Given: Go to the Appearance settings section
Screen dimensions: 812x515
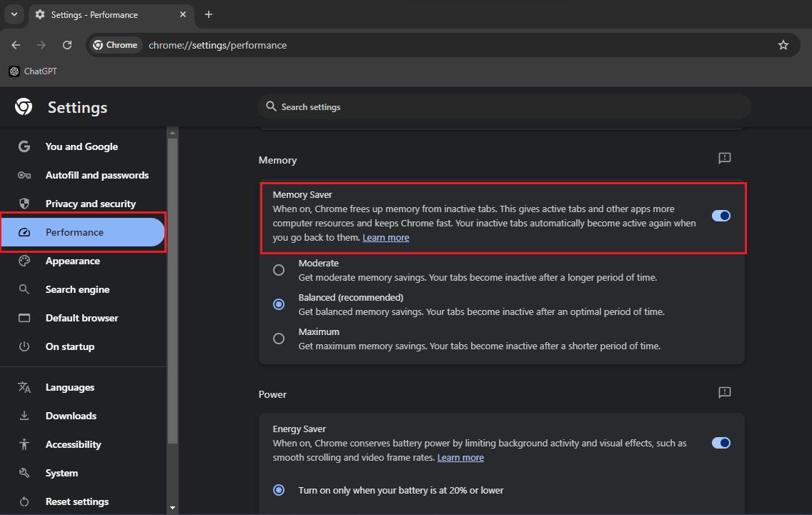Looking at the screenshot, I should (x=72, y=261).
